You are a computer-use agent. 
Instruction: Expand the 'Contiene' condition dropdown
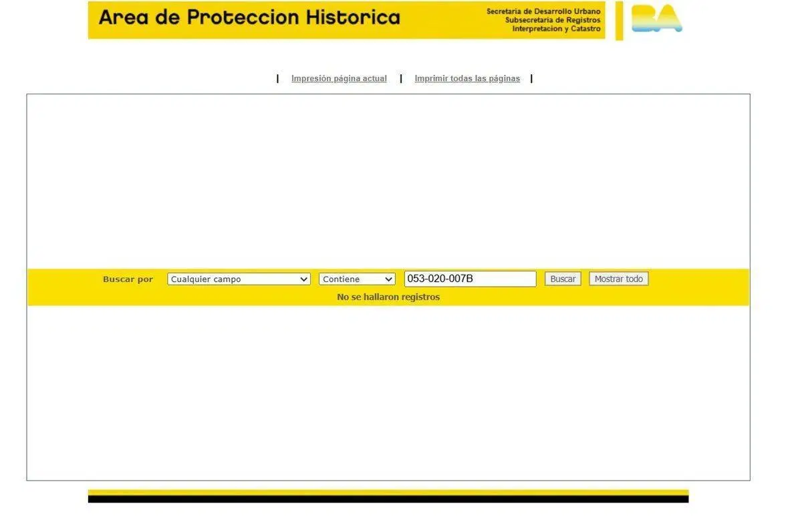click(358, 279)
